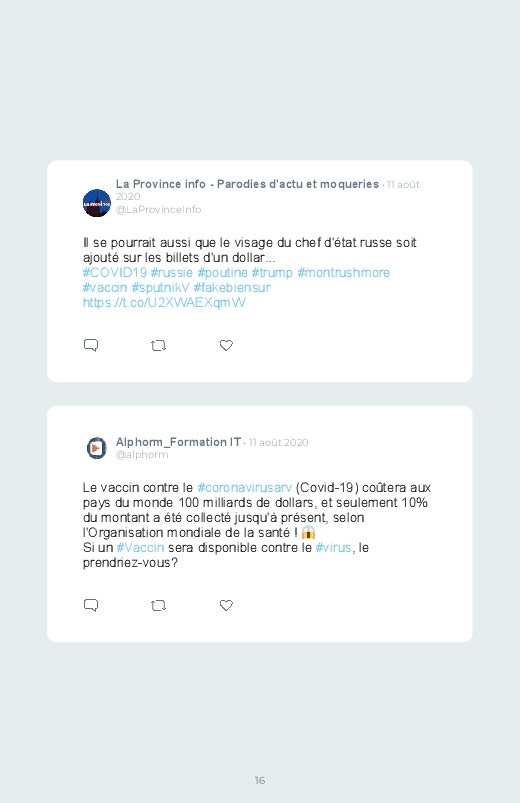
Task: Open the #Vaccin hashtag in Alphorm tweet
Action: click(140, 547)
